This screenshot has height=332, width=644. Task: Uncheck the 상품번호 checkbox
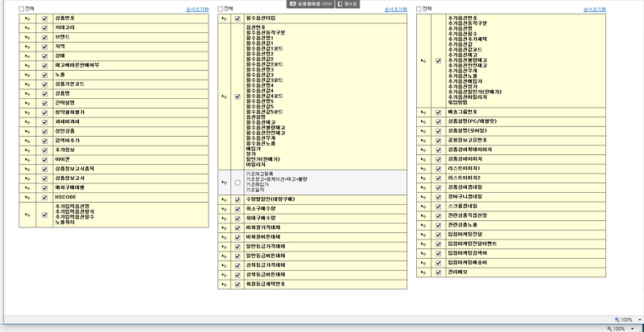[x=44, y=16]
